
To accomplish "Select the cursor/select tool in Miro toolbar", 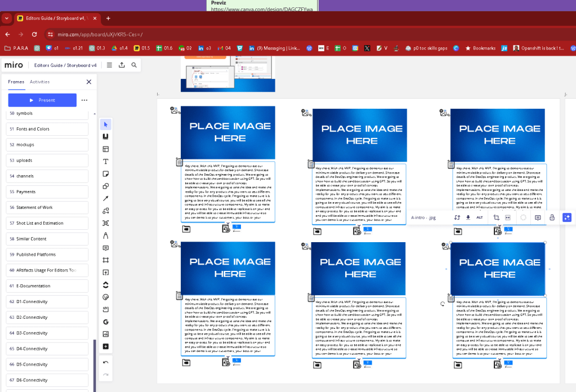I will tap(106, 124).
